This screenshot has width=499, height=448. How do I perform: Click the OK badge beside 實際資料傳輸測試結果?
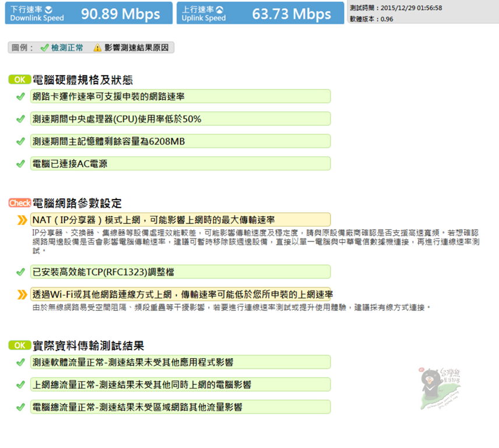coord(20,345)
